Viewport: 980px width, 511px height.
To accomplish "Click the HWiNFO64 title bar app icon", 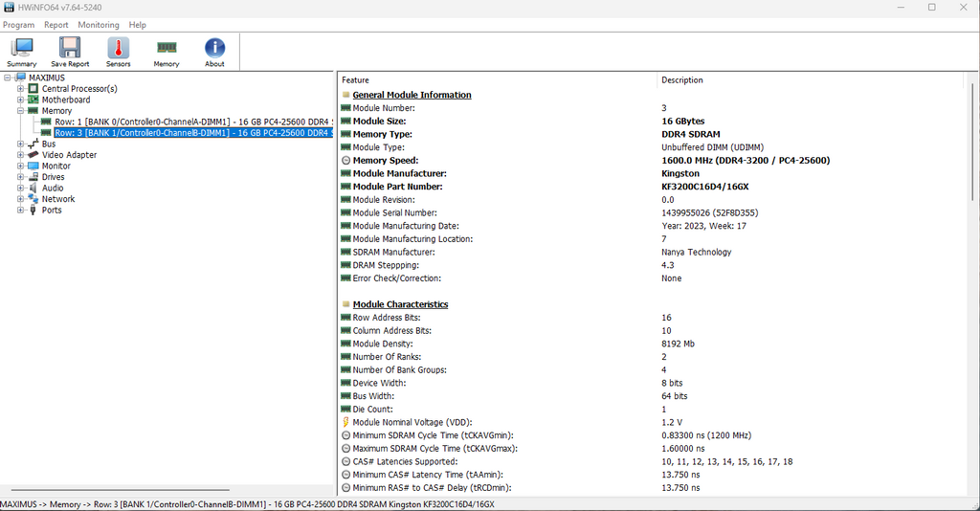I will [9, 8].
